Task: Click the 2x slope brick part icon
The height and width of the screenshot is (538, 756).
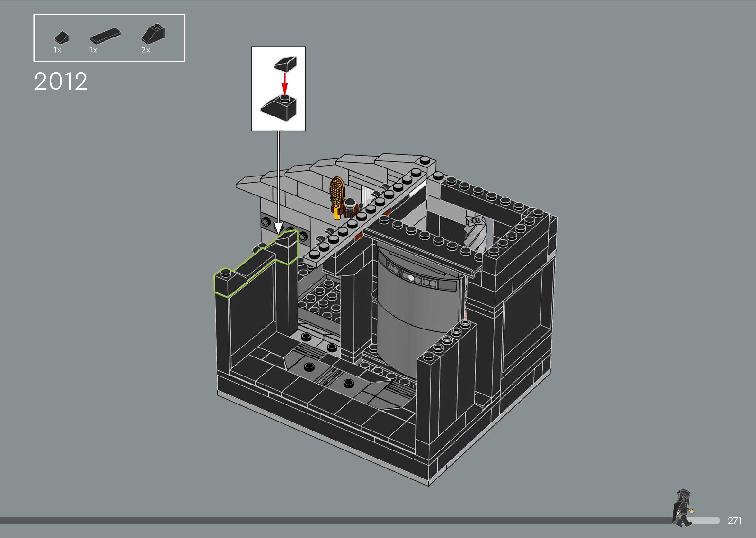Action: click(x=153, y=34)
